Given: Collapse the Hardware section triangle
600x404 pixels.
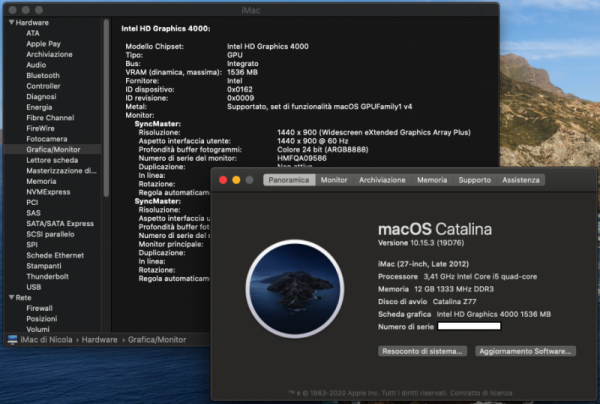Looking at the screenshot, I should pyautogui.click(x=11, y=23).
